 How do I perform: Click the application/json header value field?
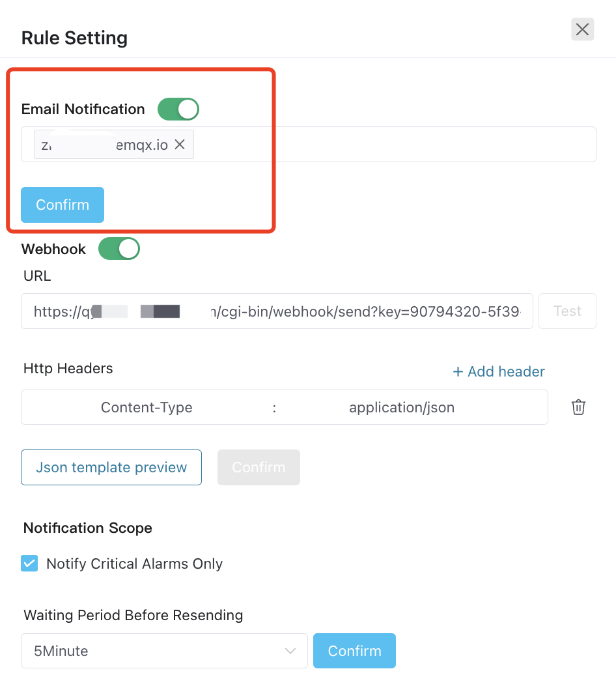[x=402, y=408]
